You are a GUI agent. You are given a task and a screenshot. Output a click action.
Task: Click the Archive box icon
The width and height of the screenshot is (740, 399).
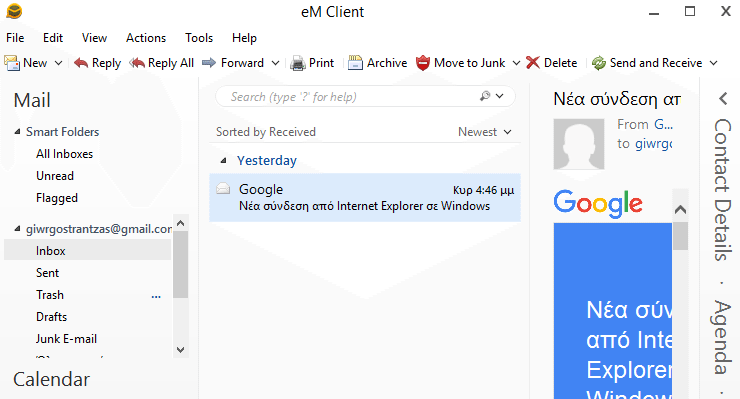click(x=355, y=63)
